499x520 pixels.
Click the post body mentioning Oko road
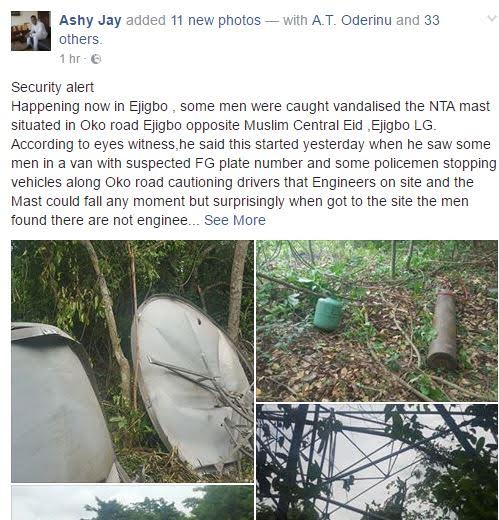254,163
